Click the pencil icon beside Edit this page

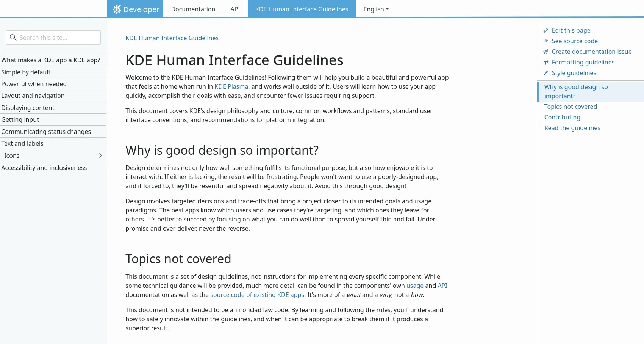(546, 30)
